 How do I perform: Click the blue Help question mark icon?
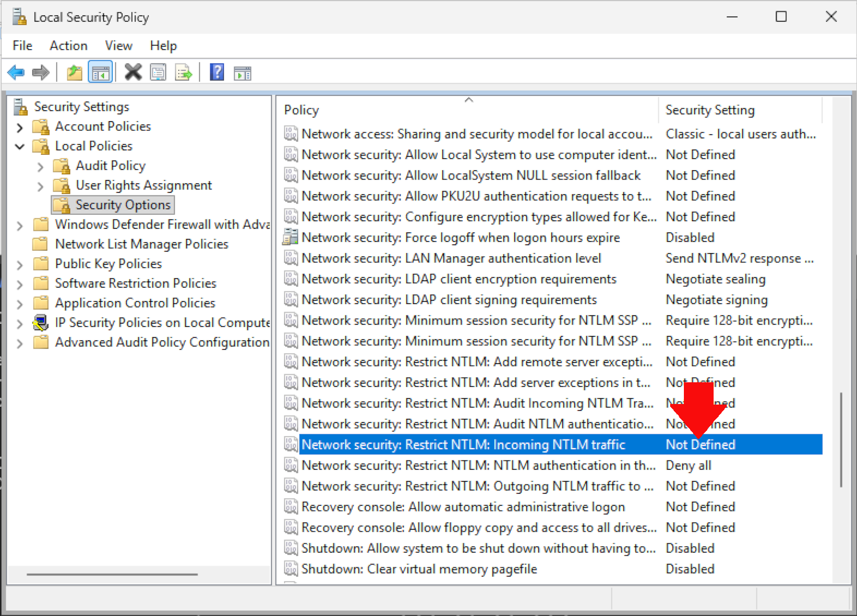tap(217, 73)
